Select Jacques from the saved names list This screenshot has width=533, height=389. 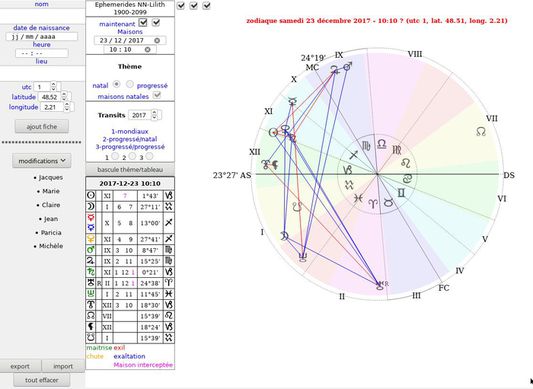(x=51, y=177)
